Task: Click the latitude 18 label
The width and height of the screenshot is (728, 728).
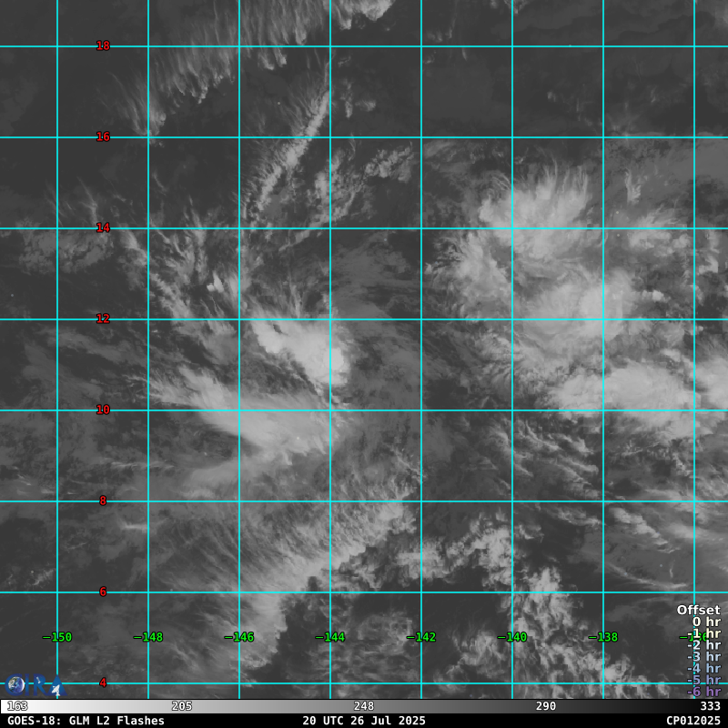Action: [x=103, y=45]
